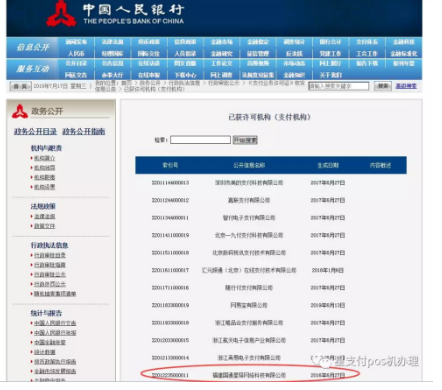Open the 高级搜索 advanced search link
442x390 pixels.
(x=406, y=86)
